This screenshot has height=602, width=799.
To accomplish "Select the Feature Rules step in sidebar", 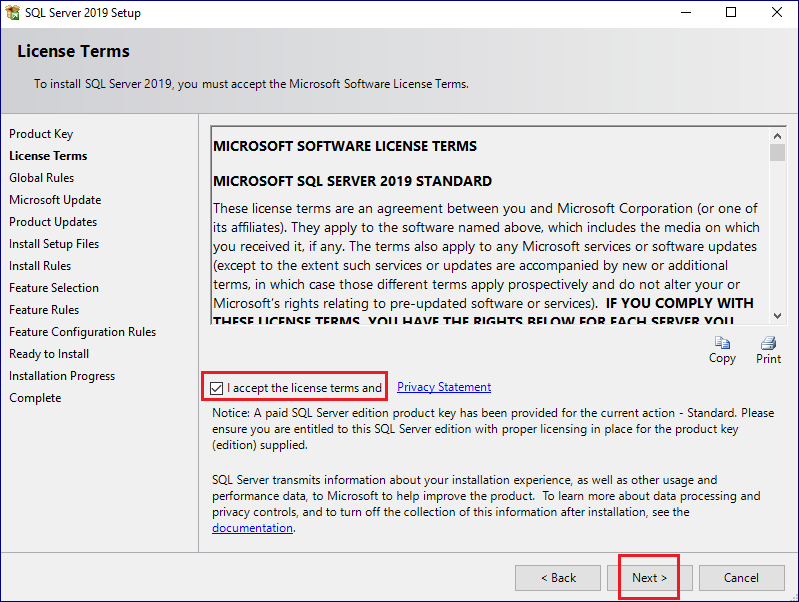I will (44, 310).
